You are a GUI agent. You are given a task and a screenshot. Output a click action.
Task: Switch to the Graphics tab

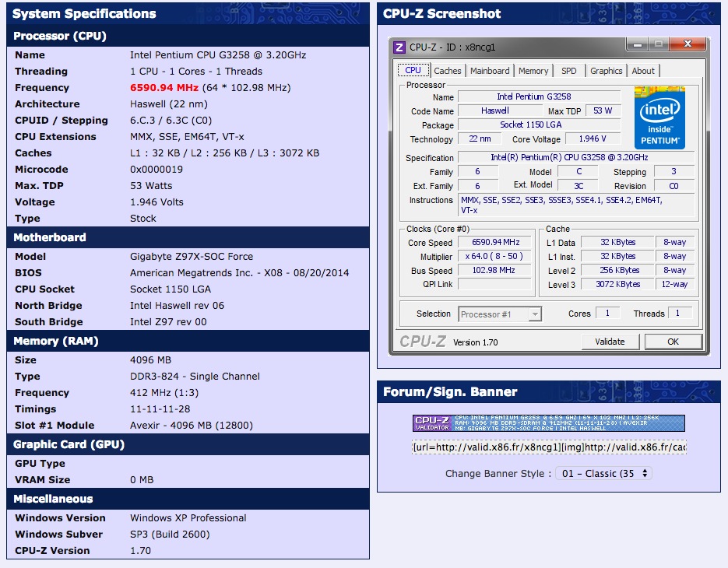[x=607, y=71]
